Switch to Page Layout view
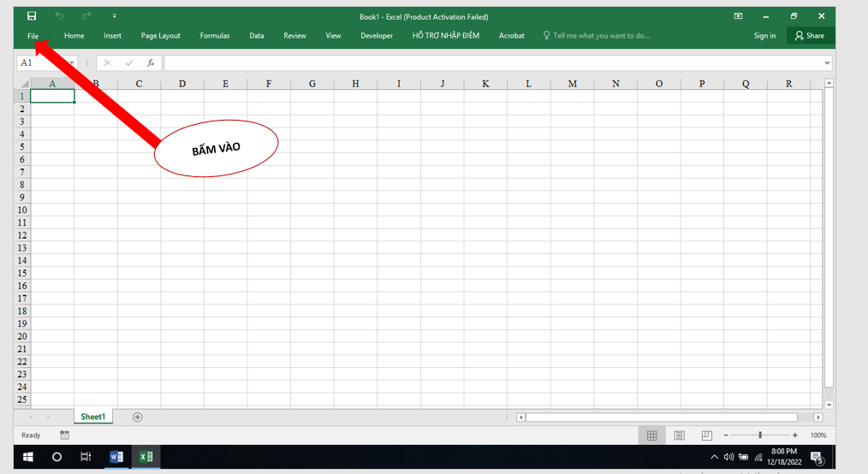868x474 pixels. 679,435
